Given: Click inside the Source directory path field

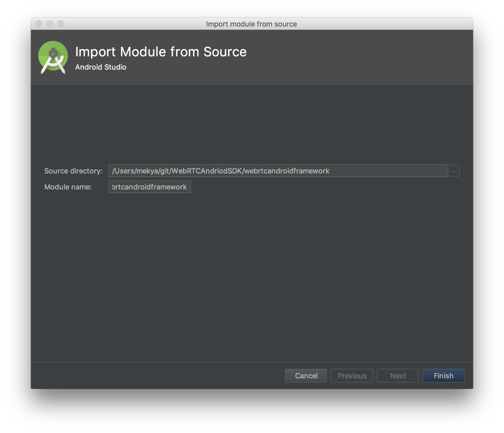Looking at the screenshot, I should tap(276, 171).
